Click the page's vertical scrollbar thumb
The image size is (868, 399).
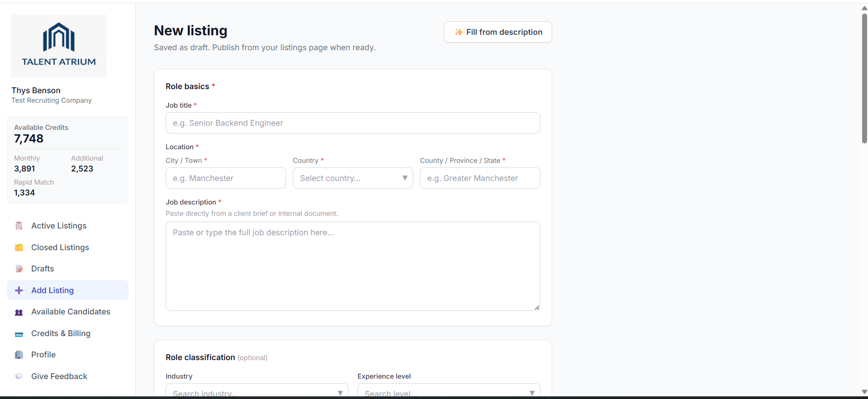pos(864,77)
